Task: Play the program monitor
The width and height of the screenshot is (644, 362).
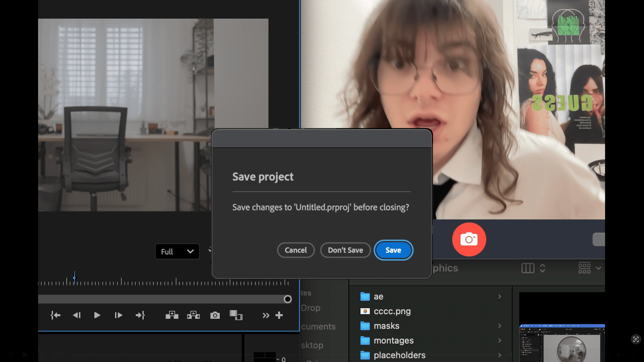Action: 97,315
